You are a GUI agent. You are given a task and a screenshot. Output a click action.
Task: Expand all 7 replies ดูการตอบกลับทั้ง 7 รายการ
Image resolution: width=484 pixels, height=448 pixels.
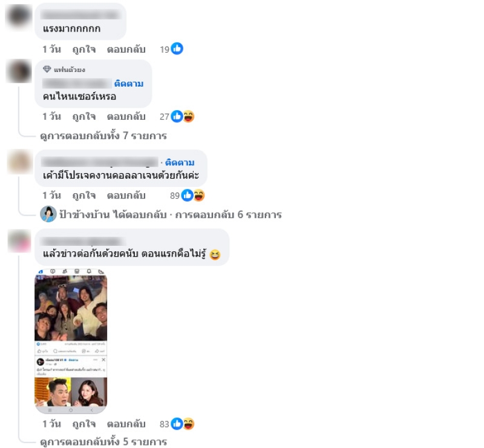[103, 136]
